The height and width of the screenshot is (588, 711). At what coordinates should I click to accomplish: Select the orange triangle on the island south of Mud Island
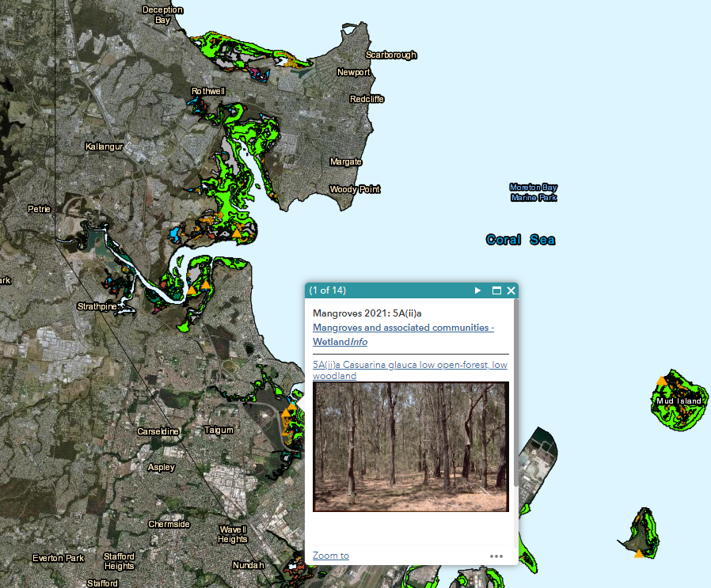pyautogui.click(x=639, y=553)
